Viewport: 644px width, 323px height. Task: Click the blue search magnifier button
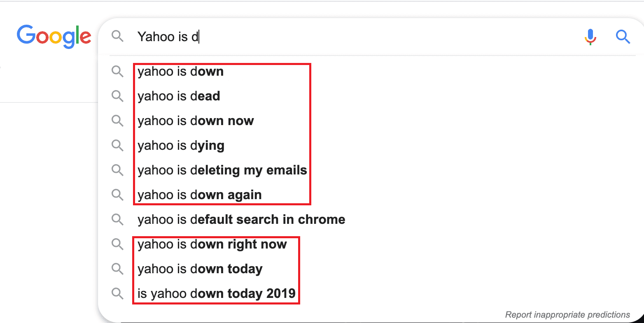click(623, 37)
